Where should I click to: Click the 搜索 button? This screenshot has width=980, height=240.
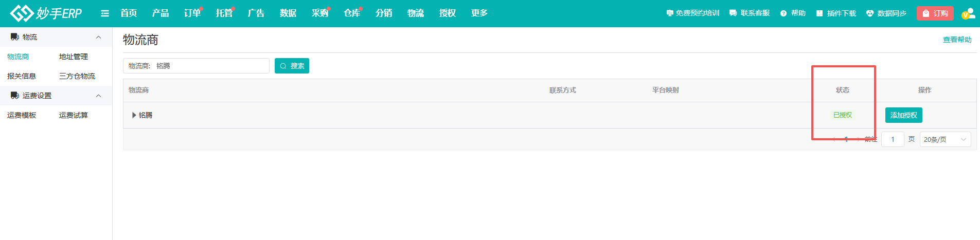click(292, 66)
